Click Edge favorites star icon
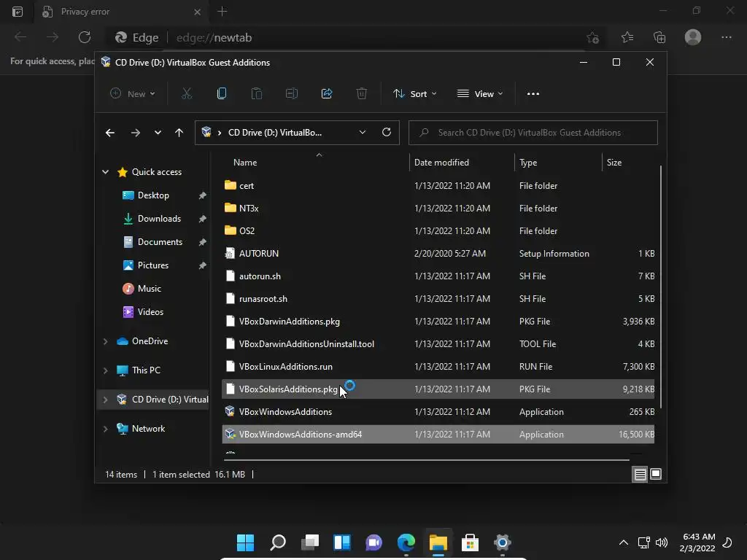The width and height of the screenshot is (747, 560). (627, 37)
